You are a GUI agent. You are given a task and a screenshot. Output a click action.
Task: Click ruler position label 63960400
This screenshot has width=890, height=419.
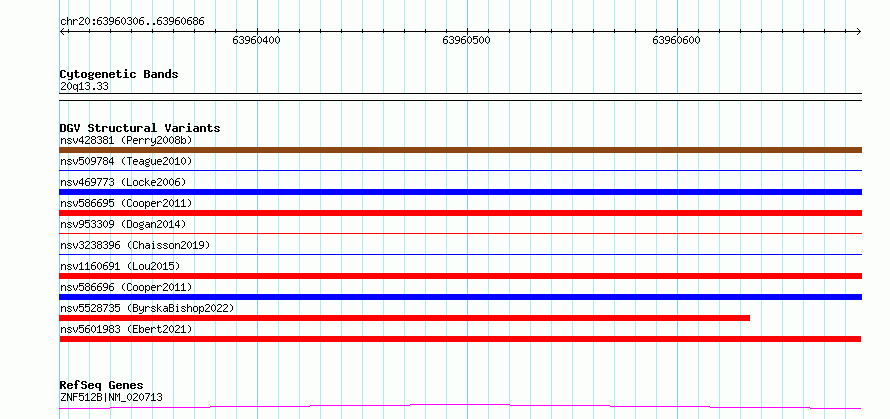click(257, 40)
